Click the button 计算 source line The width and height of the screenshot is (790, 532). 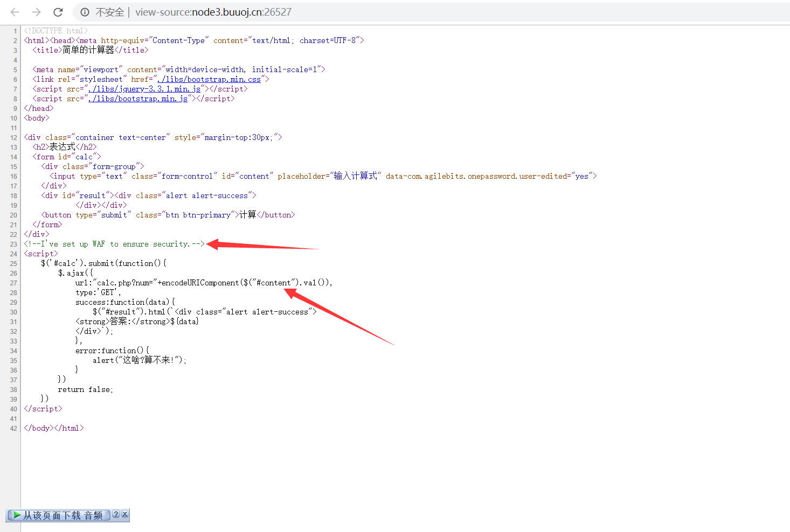[x=168, y=215]
